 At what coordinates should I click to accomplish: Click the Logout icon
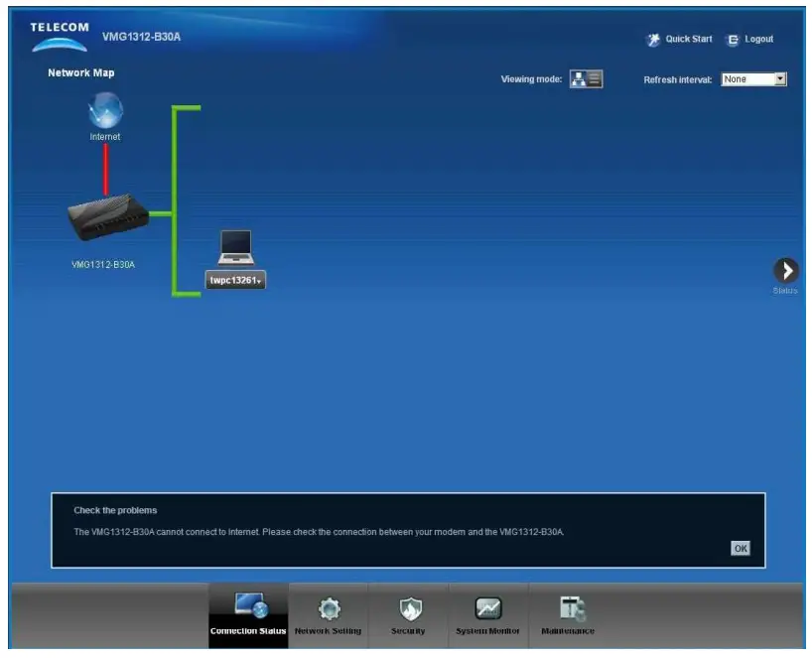733,40
